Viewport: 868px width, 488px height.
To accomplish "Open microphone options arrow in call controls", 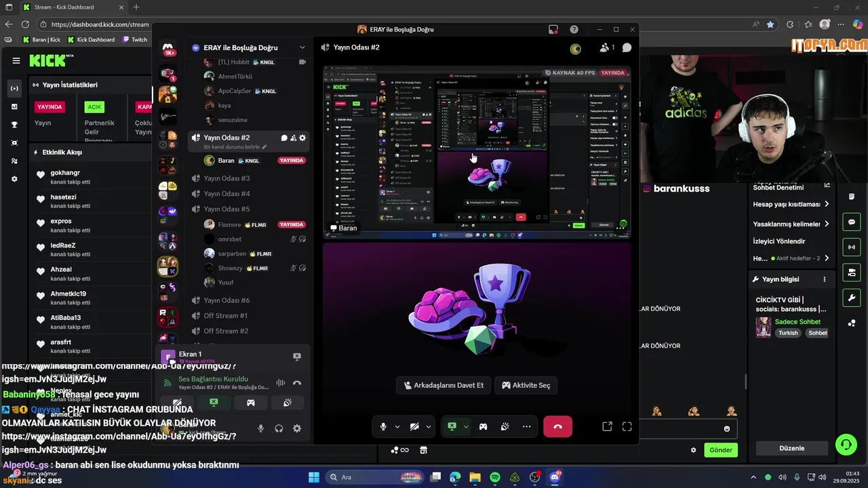I will (397, 427).
